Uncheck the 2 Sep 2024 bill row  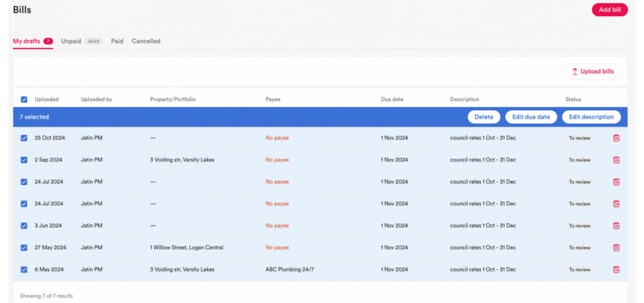click(x=24, y=160)
